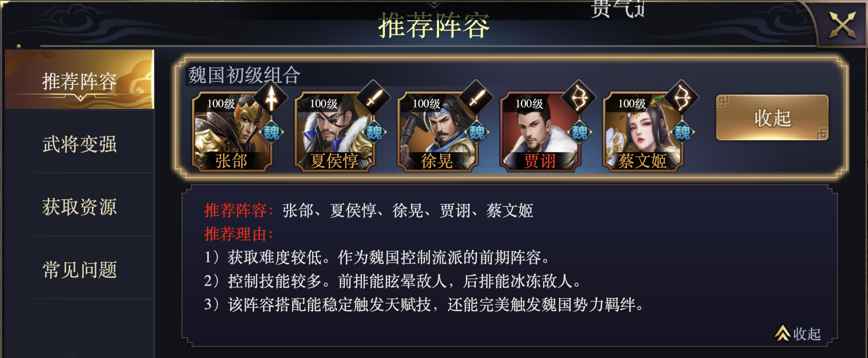Select the 徐晃 hero portrait
This screenshot has height=358, width=868.
tap(437, 131)
